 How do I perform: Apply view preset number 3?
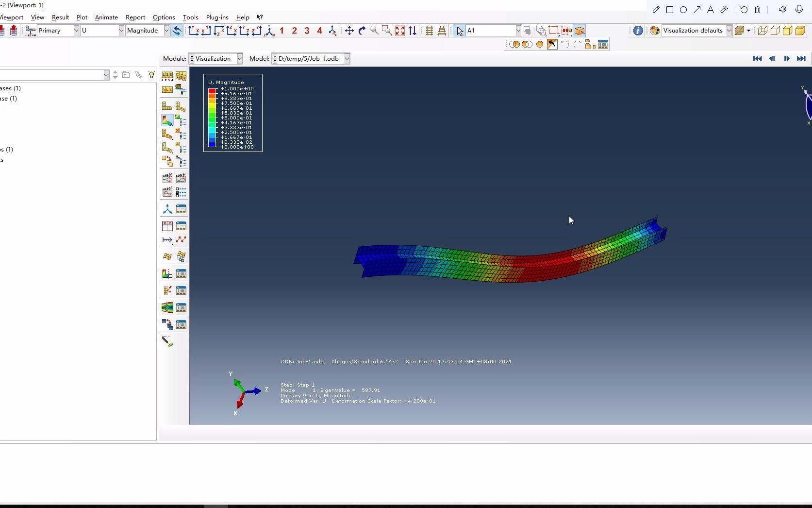(307, 31)
